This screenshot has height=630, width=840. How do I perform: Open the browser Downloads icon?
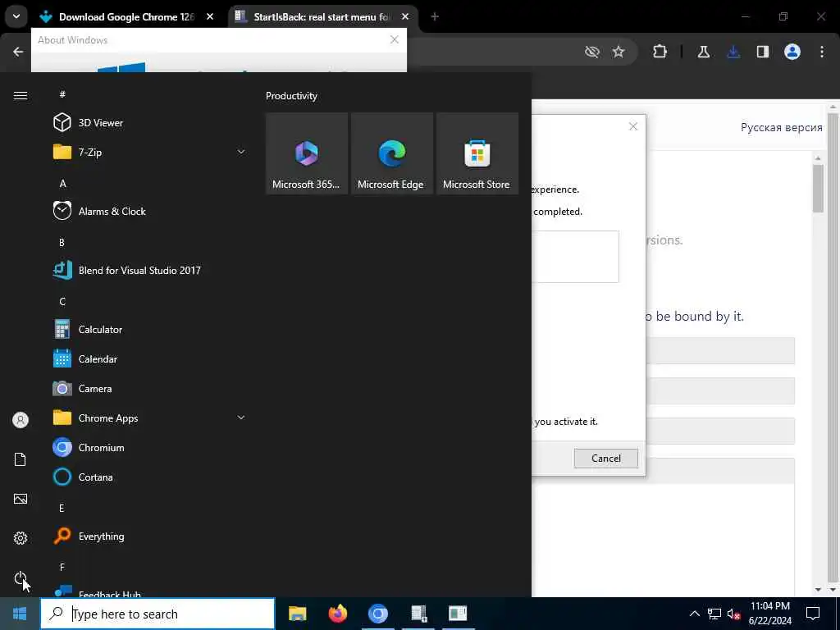(x=733, y=52)
